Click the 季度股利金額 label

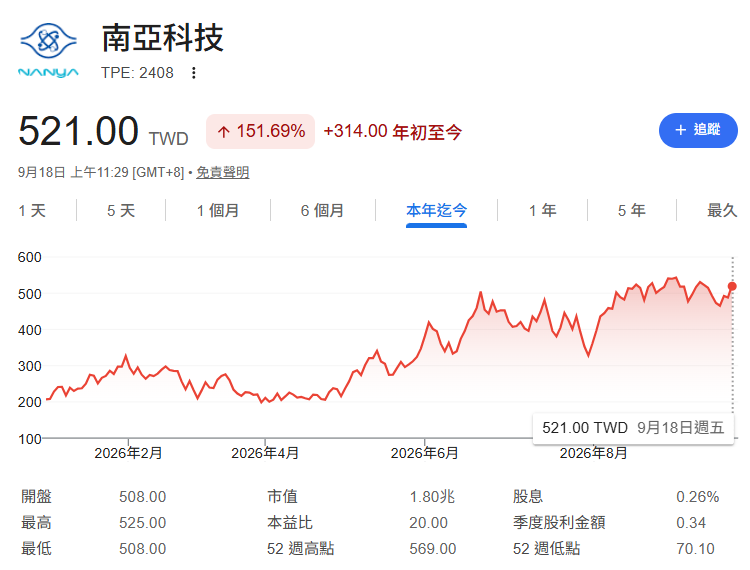[x=559, y=523]
